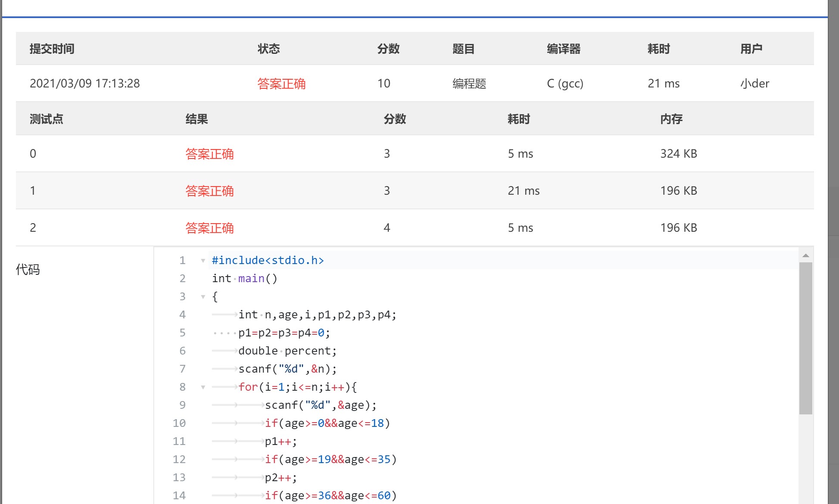839x504 pixels.
Task: Click the submission timestamp 2021/03/09 17:13:28
Action: pyautogui.click(x=85, y=84)
